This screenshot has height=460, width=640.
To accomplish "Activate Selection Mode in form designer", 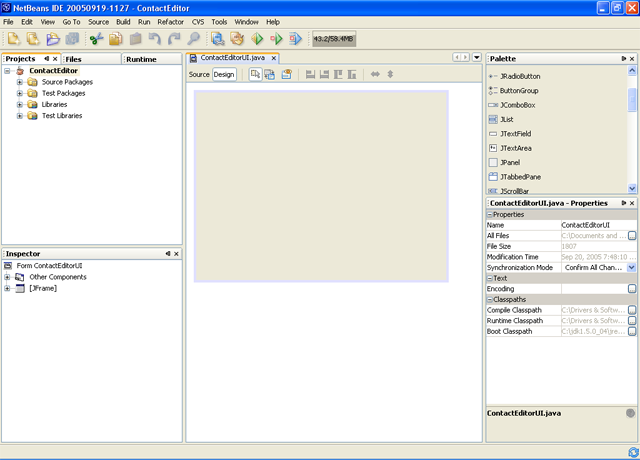I will coord(255,74).
